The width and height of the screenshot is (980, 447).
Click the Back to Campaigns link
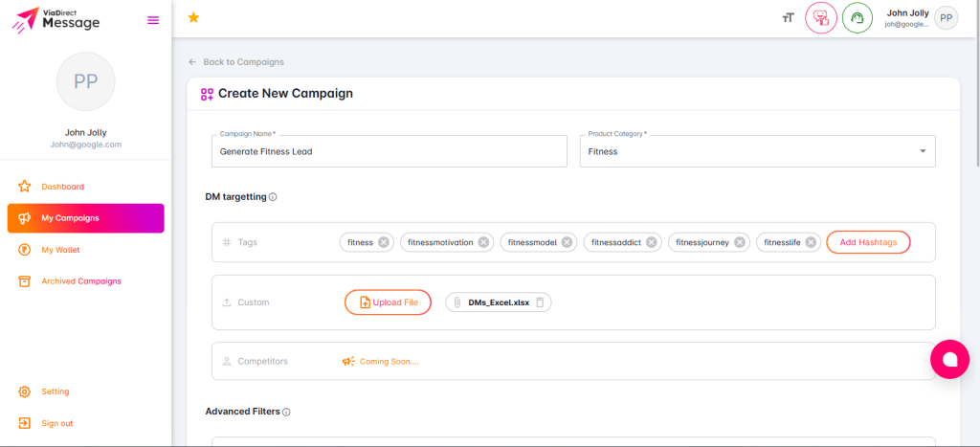[244, 62]
